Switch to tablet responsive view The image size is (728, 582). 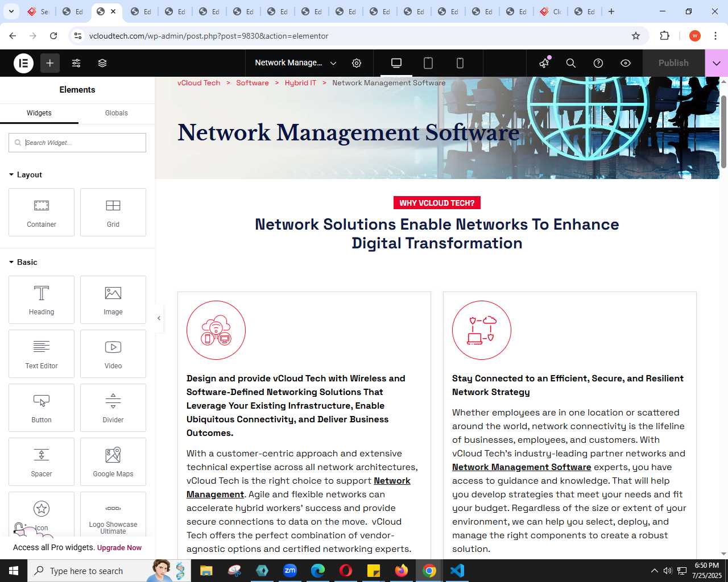[428, 63]
